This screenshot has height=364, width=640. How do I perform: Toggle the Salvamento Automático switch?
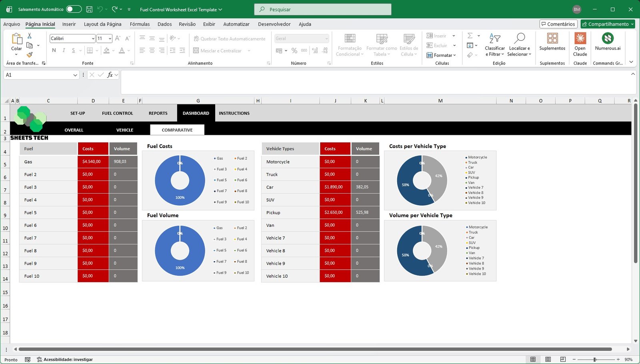(x=74, y=9)
